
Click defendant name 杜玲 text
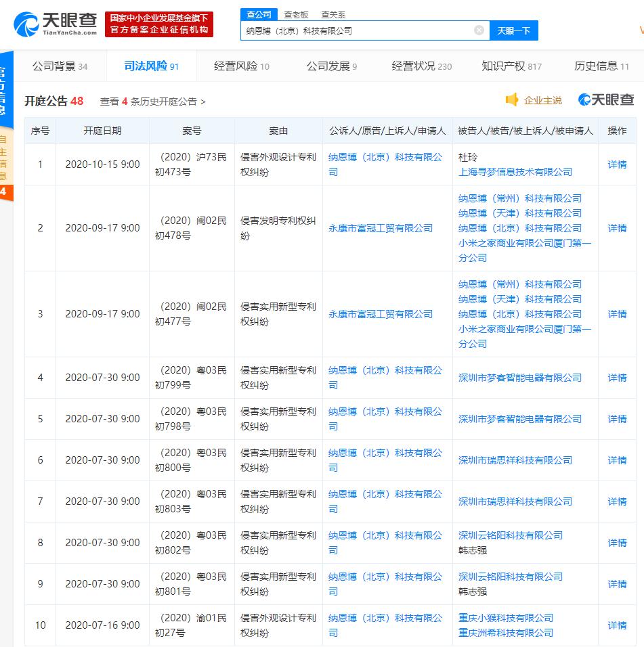point(468,157)
